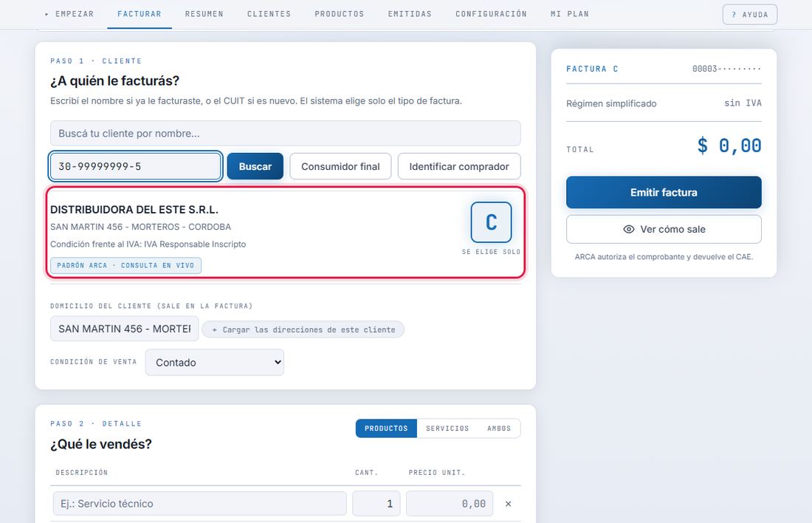Click the Buscar button
This screenshot has width=812, height=523.
[255, 166]
